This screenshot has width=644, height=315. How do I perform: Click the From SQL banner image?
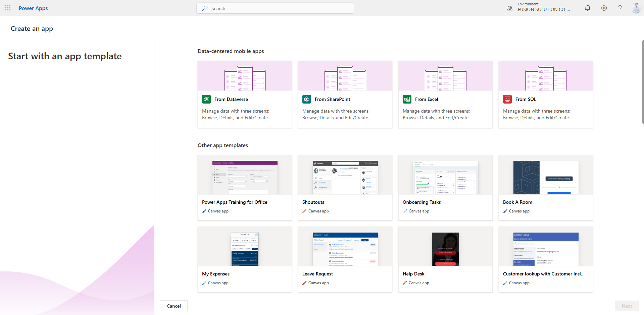click(546, 76)
